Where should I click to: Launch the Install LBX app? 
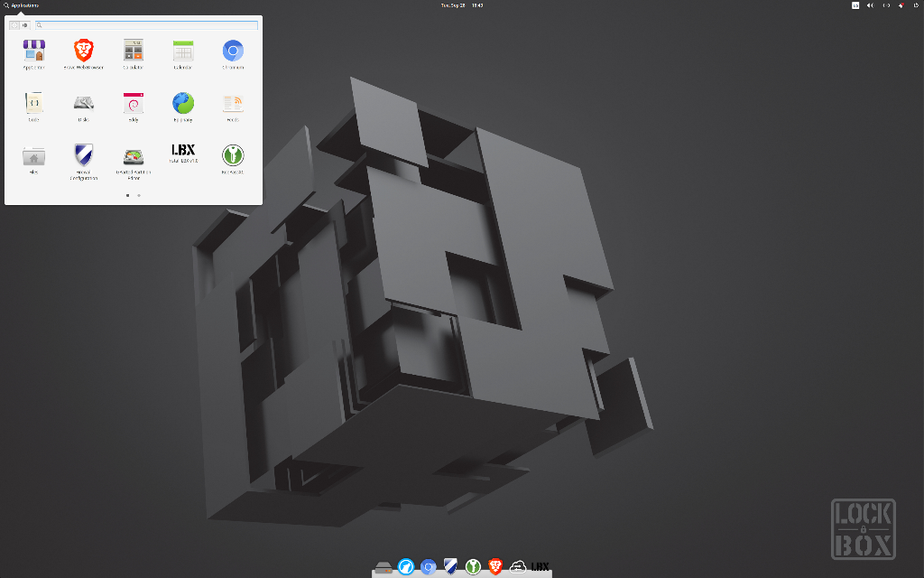[183, 152]
